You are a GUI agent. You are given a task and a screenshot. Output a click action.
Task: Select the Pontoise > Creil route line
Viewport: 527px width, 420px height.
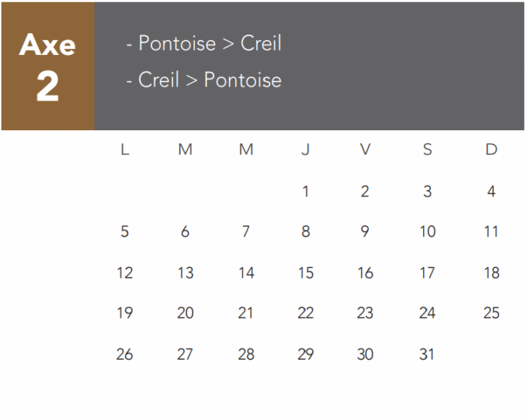(x=203, y=44)
